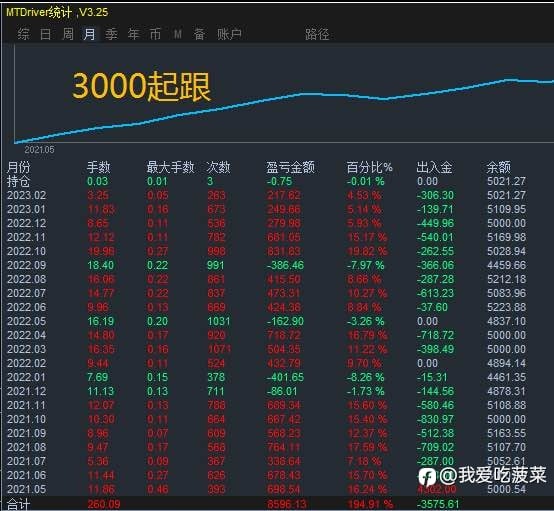Select the M tab
The height and width of the screenshot is (511, 554).
point(178,34)
